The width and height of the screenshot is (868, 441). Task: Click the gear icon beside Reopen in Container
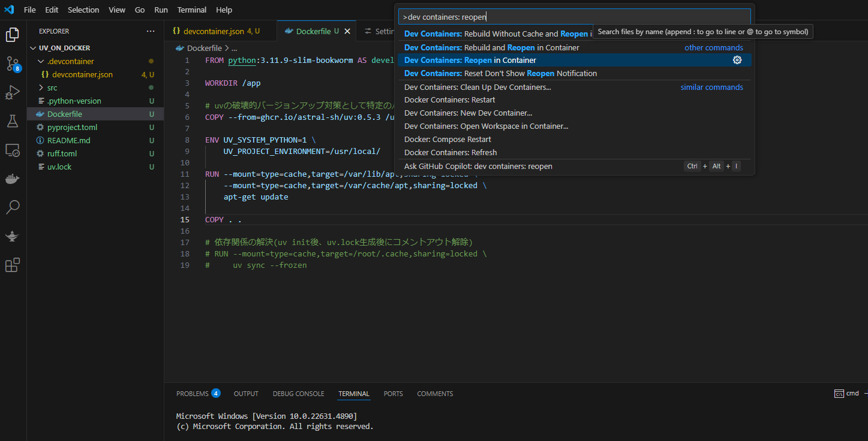click(737, 60)
